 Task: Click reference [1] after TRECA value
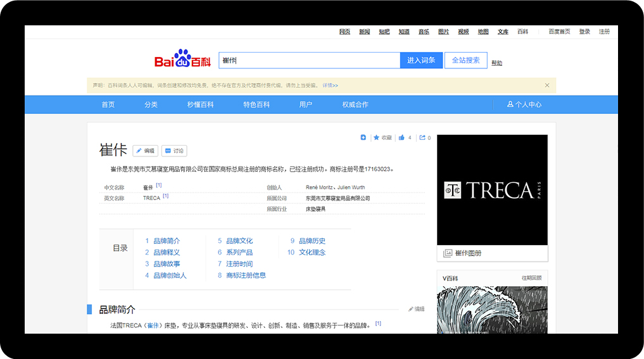(x=165, y=196)
